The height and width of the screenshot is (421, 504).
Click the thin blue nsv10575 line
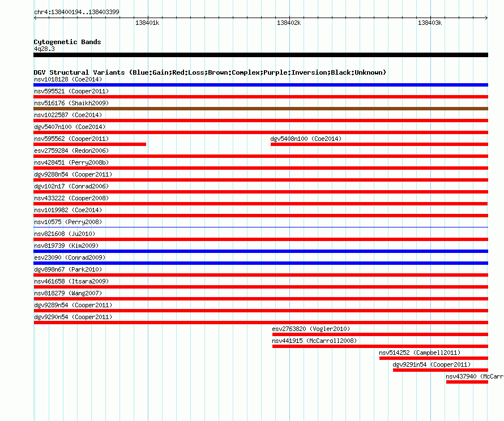click(x=260, y=227)
